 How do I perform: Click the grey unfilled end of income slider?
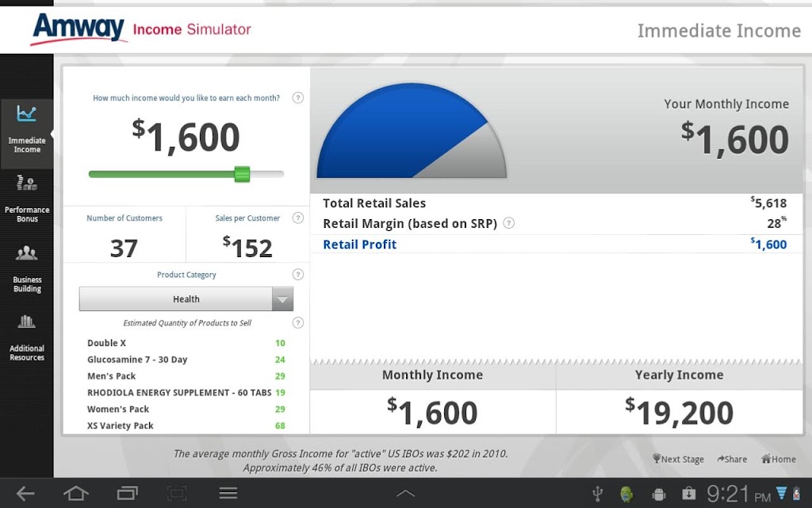click(266, 174)
